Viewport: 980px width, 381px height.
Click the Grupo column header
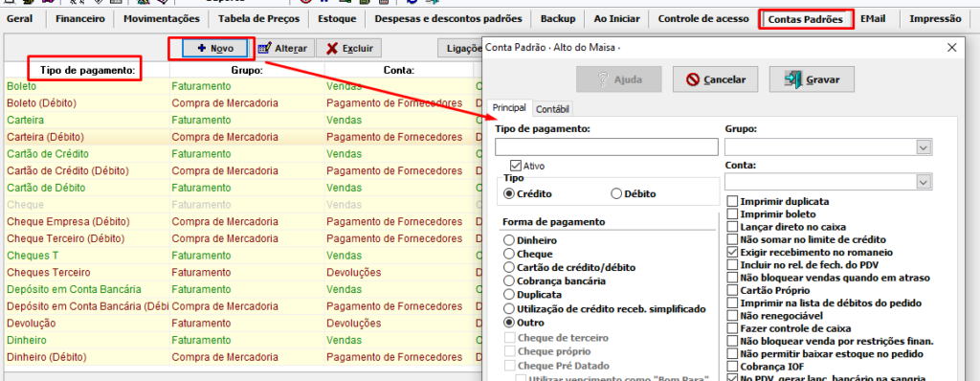tap(247, 70)
